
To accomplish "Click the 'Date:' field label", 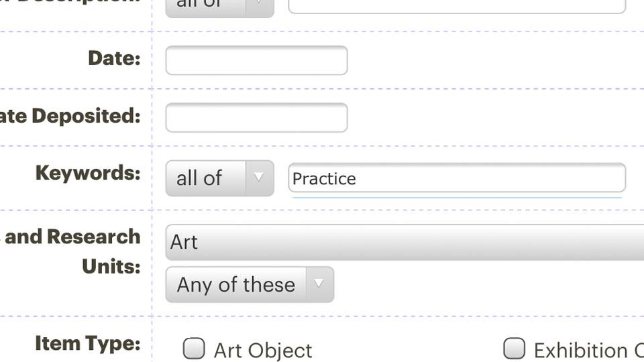I will click(x=114, y=58).
